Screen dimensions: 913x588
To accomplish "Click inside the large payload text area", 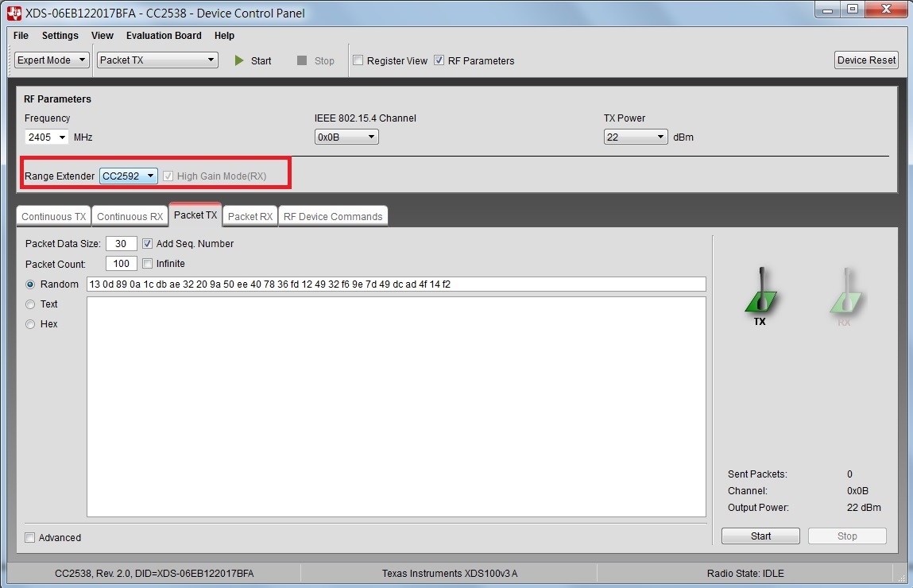I will pyautogui.click(x=396, y=407).
